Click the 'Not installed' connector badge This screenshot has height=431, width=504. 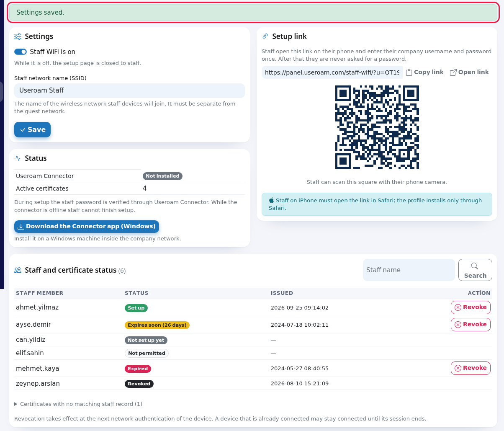coord(162,176)
